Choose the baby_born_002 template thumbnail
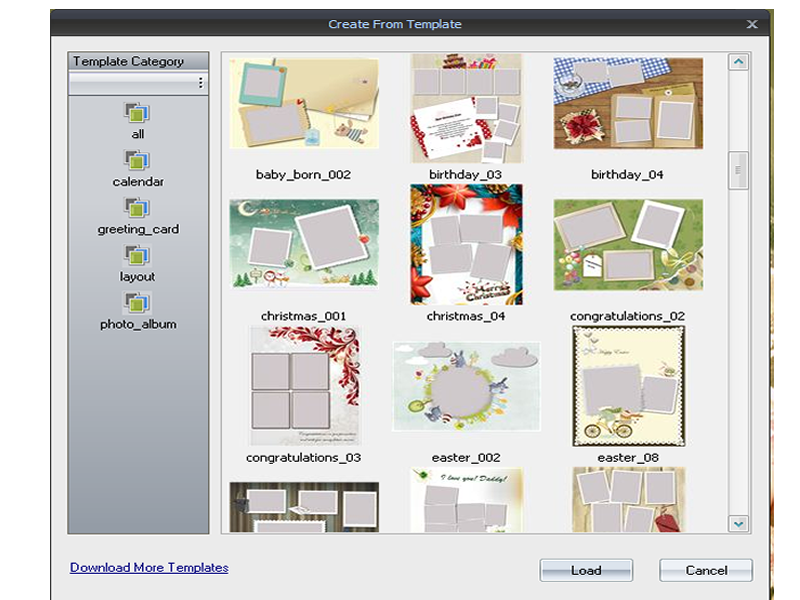This screenshot has width=800, height=600. [304, 104]
